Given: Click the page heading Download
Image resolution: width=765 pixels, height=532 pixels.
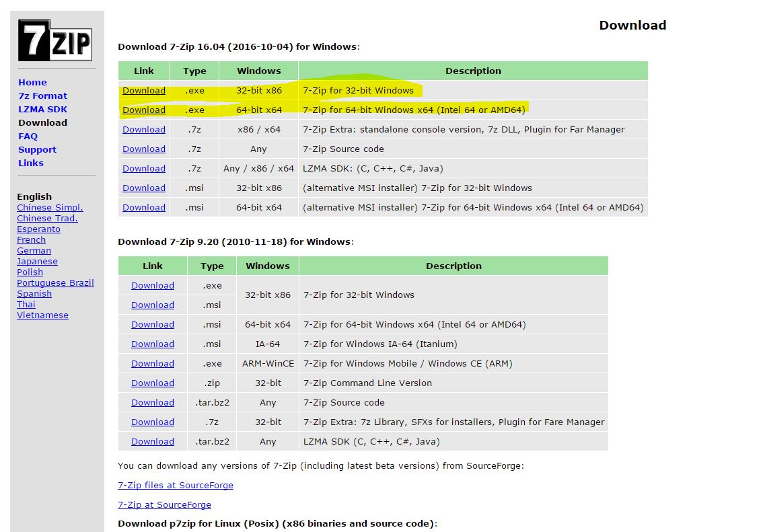Looking at the screenshot, I should click(632, 26).
